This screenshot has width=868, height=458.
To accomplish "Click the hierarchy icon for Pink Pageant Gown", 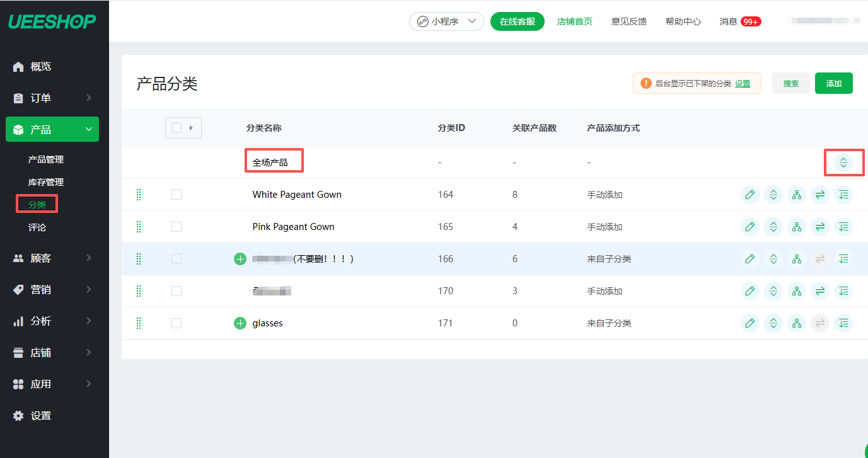I will pos(797,227).
